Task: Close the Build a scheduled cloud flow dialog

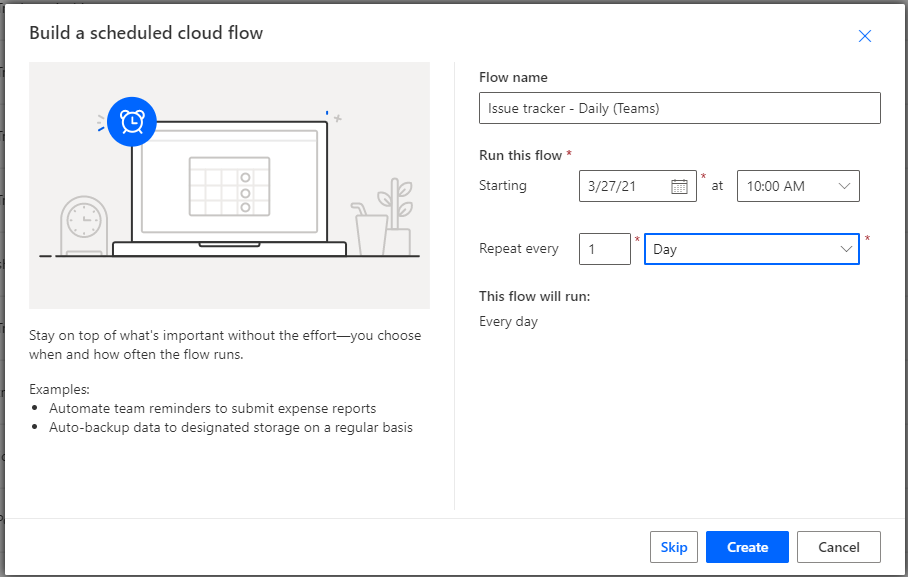Action: pyautogui.click(x=864, y=35)
